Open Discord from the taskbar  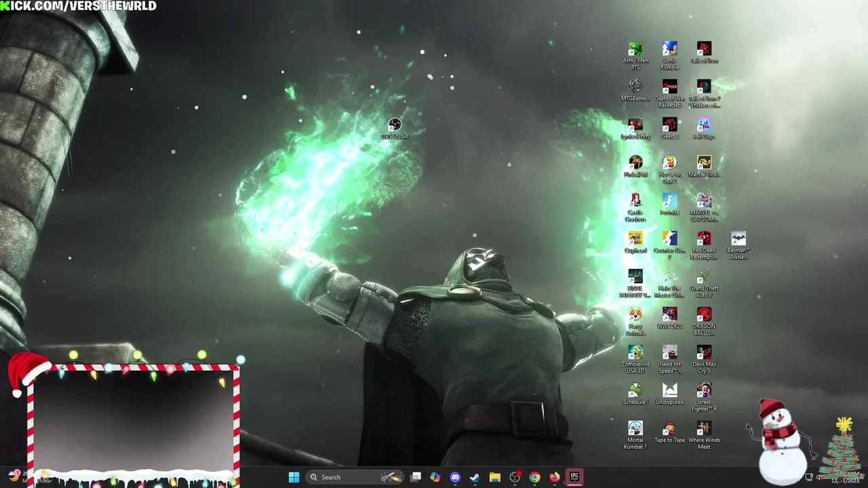point(455,477)
